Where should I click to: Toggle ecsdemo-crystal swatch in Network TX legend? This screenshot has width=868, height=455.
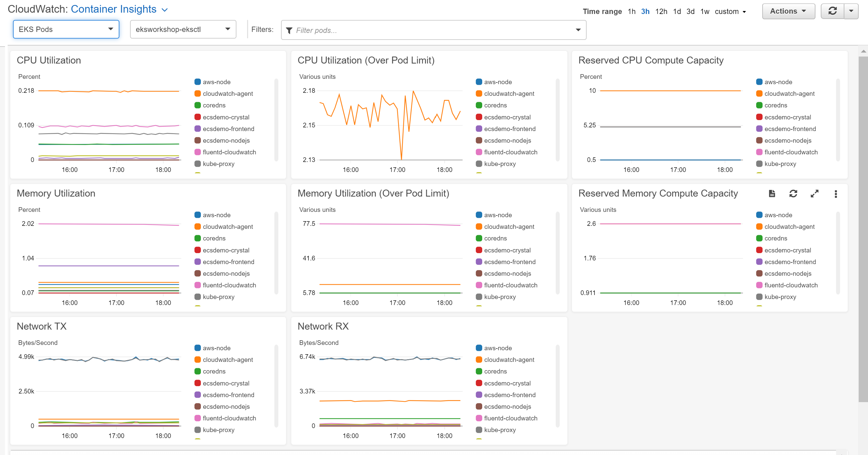tap(198, 383)
